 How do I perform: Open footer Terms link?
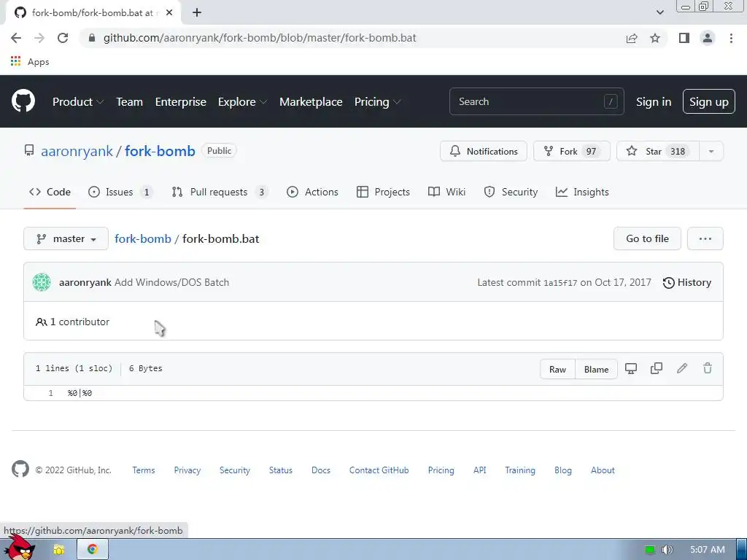[144, 470]
